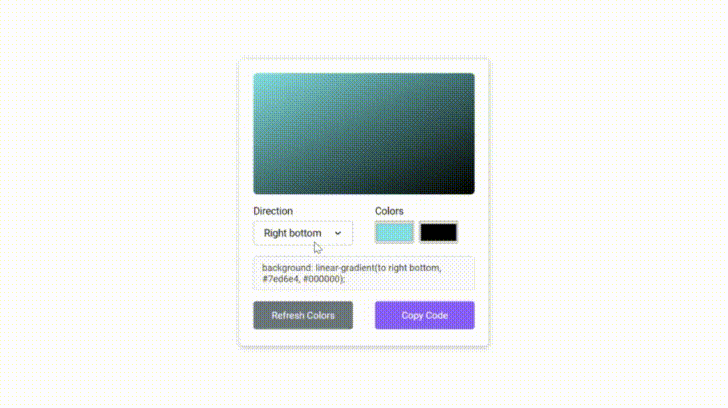Click the word Refresh on gray button
This screenshot has width=728, height=408.
click(287, 315)
